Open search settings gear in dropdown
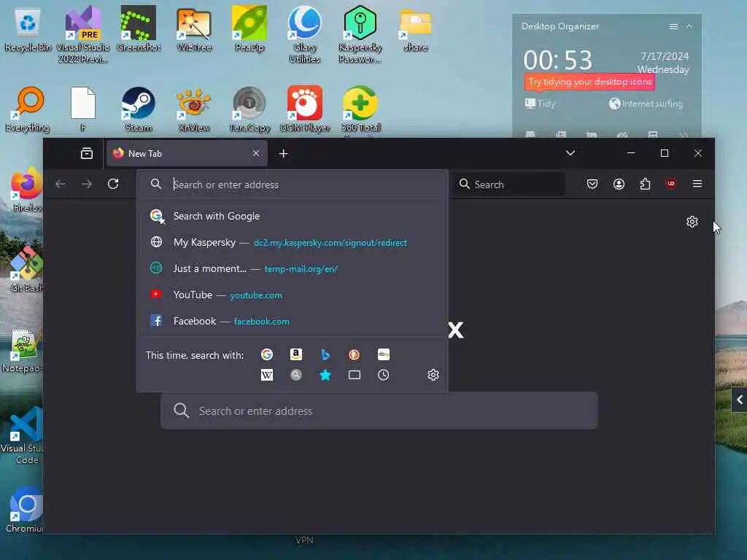Screen dimensions: 747x560 (433, 375)
